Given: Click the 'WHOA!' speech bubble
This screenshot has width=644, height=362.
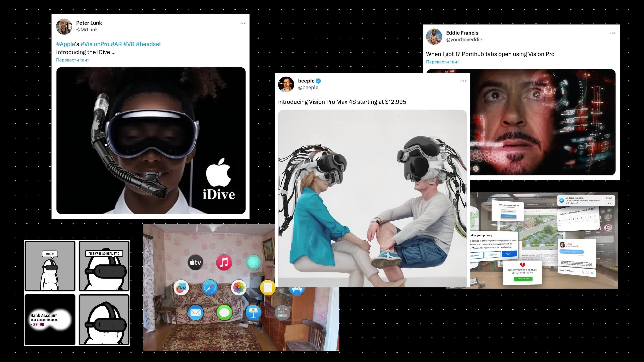Looking at the screenshot, I should [50, 254].
